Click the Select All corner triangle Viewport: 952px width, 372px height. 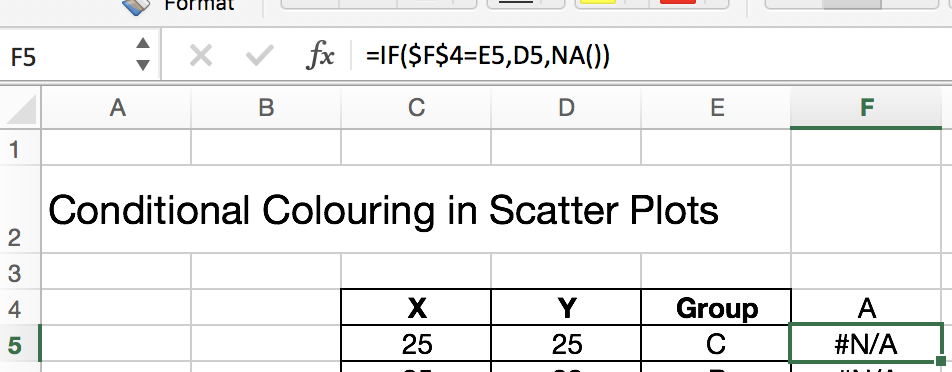[20, 108]
